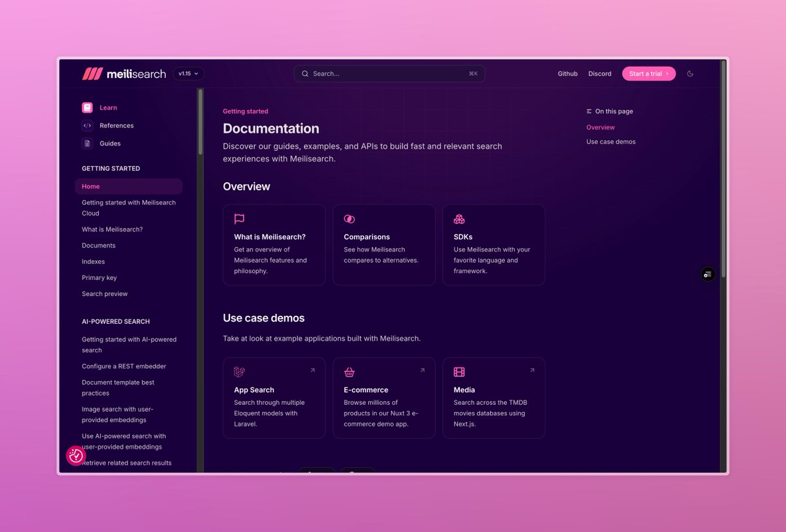The image size is (786, 532).
Task: Go to Documents in sidebar
Action: [98, 246]
